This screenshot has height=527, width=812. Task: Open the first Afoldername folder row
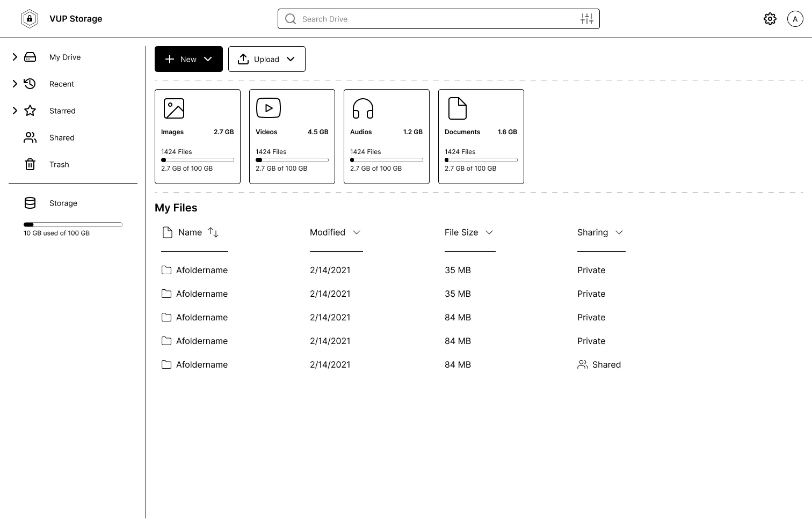point(201,270)
